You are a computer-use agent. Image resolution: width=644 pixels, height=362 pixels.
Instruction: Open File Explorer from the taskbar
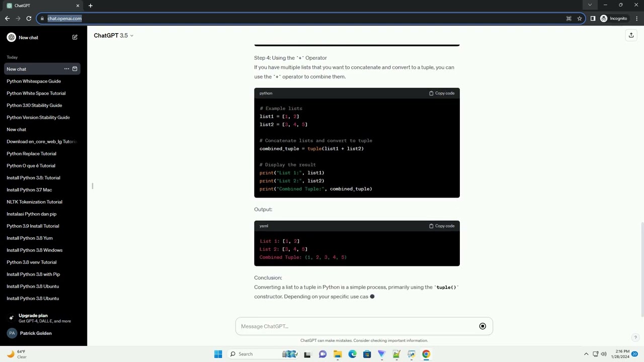[x=338, y=354]
